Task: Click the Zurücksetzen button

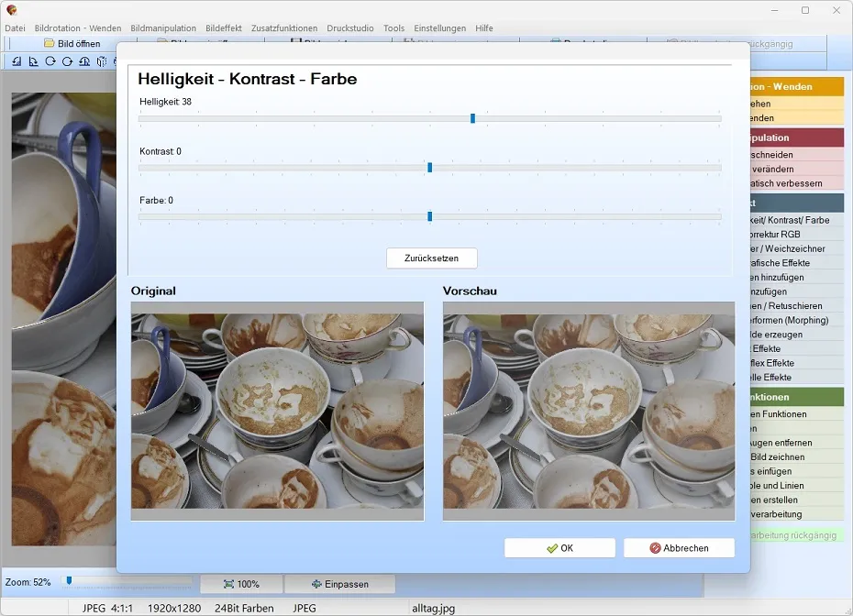Action: click(432, 258)
